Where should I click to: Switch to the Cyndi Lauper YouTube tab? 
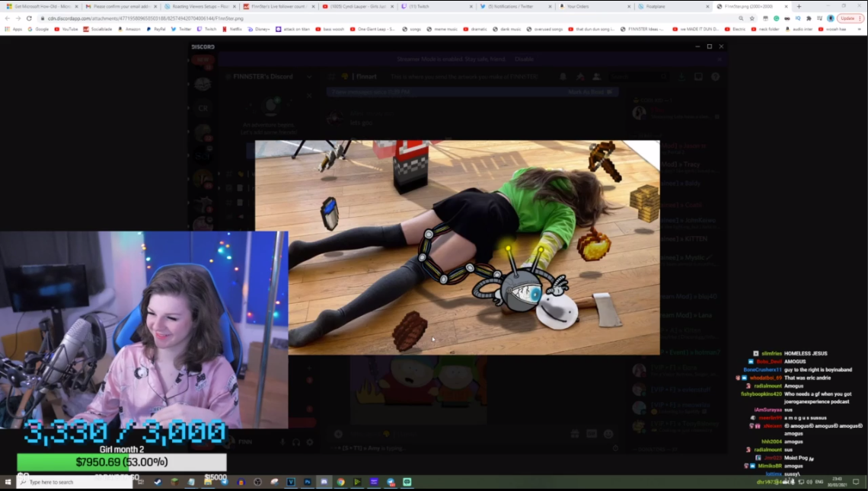coord(356,7)
